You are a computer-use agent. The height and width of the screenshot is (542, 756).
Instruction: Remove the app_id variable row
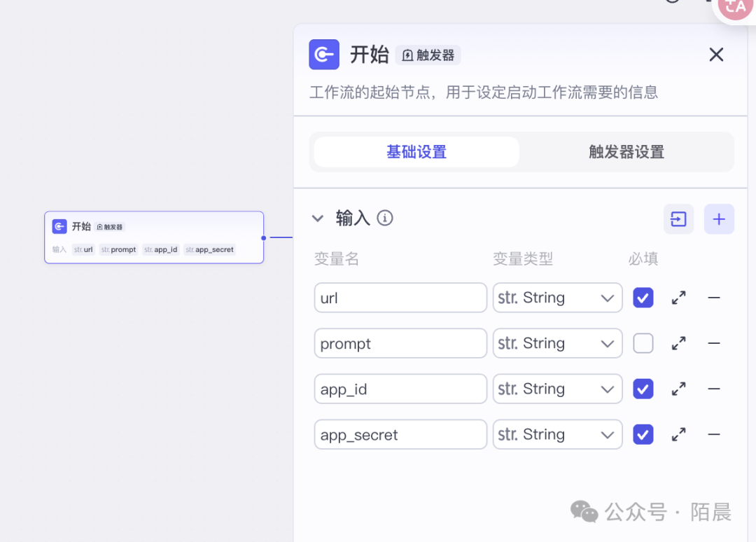(x=714, y=389)
